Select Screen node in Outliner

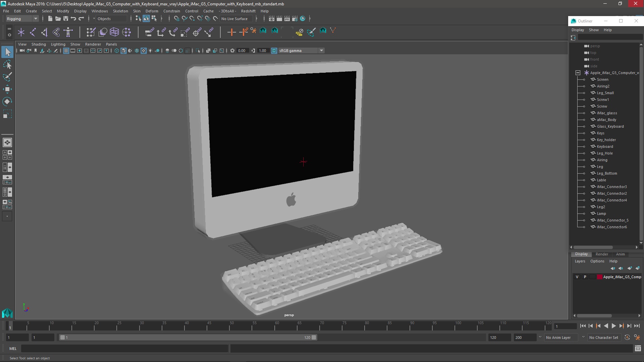(602, 79)
